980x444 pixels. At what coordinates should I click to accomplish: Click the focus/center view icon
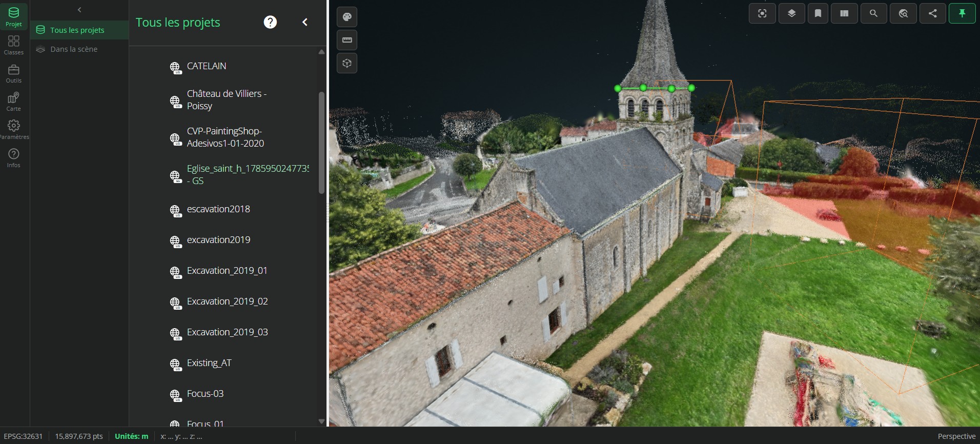point(763,14)
